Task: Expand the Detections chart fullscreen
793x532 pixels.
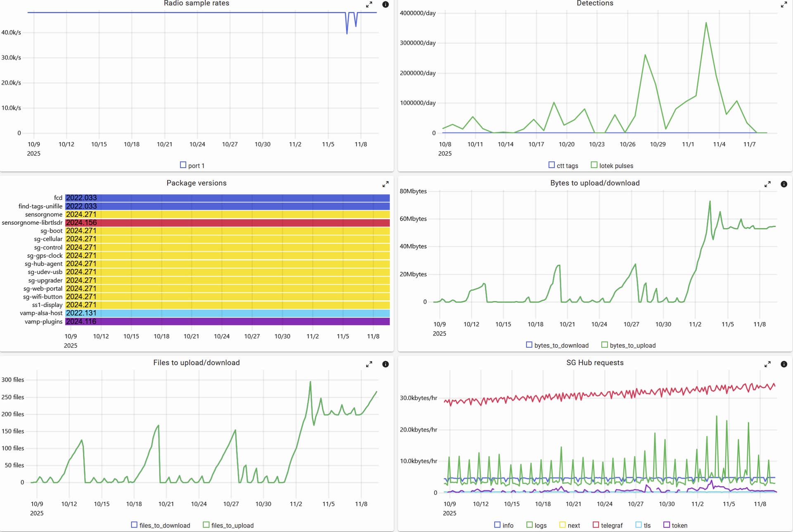Action: pyautogui.click(x=784, y=5)
